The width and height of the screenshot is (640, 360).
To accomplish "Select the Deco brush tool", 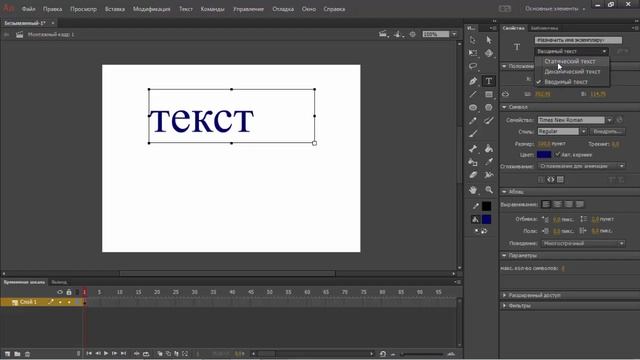I will click(473, 133).
